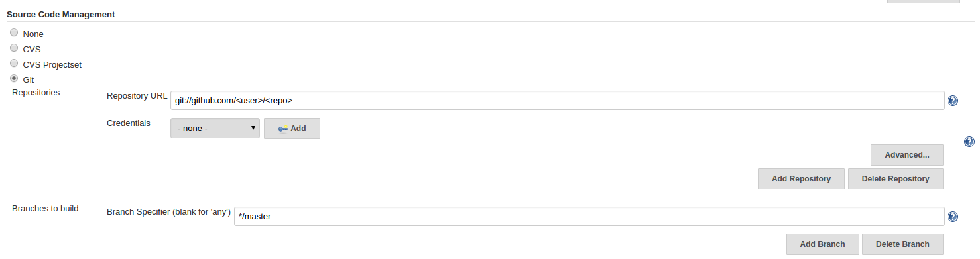980x259 pixels.
Task: Click the key icon Add credentials button
Action: coord(292,129)
